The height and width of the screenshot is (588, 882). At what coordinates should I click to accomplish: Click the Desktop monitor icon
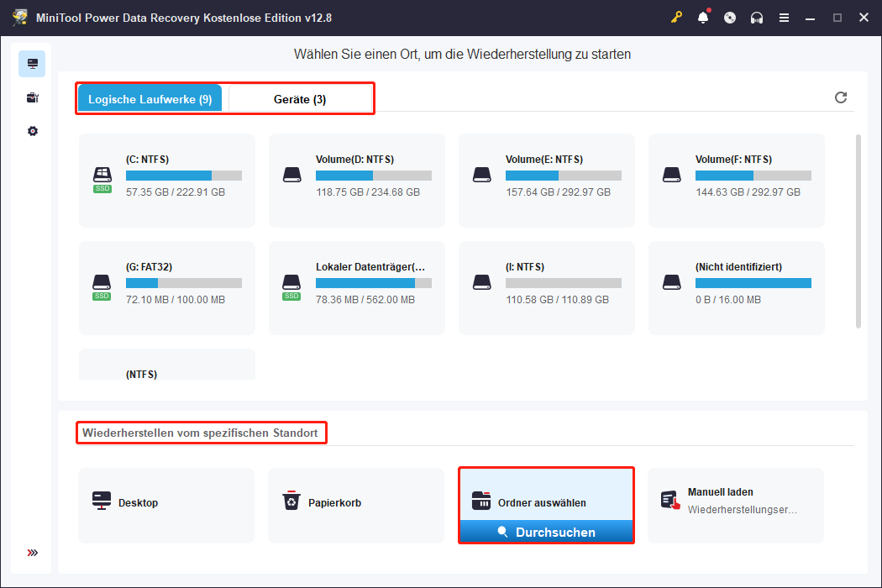[x=102, y=501]
